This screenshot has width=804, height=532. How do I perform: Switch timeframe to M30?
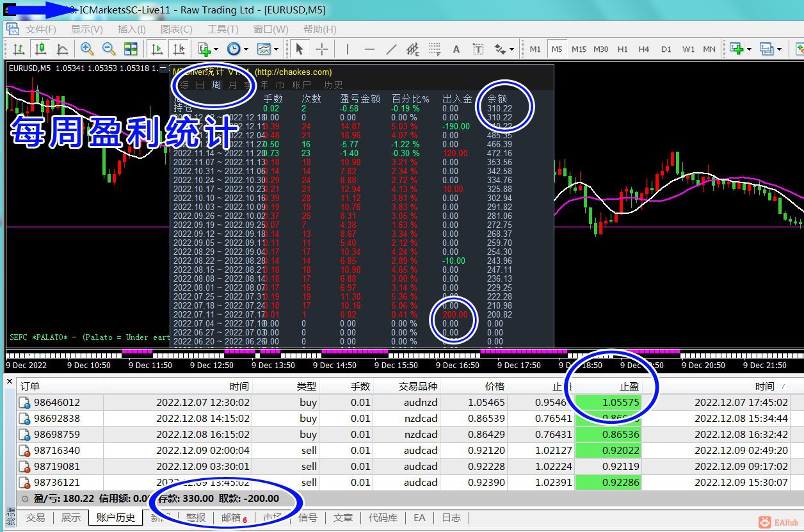[x=600, y=49]
